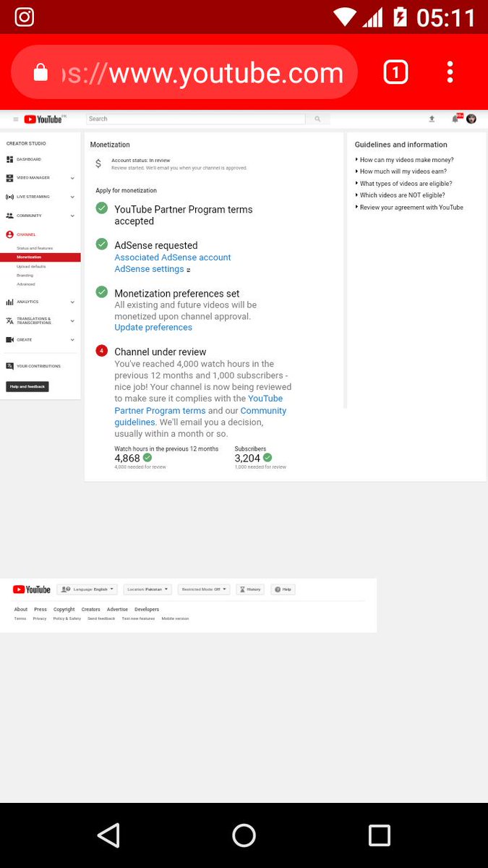
Task: Click the red step 4 badge
Action: point(102,351)
